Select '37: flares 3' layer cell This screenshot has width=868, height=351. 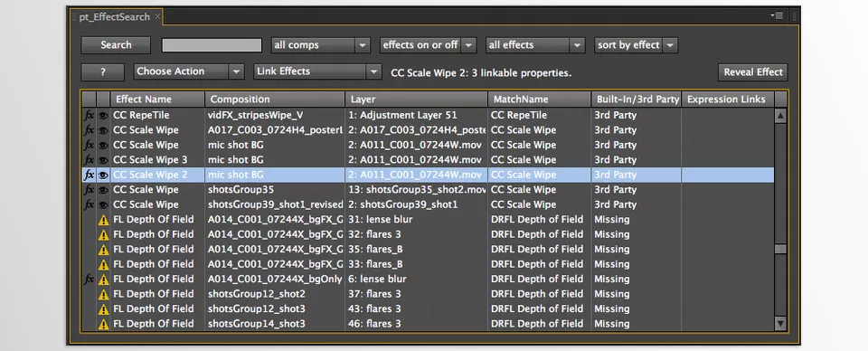point(374,294)
